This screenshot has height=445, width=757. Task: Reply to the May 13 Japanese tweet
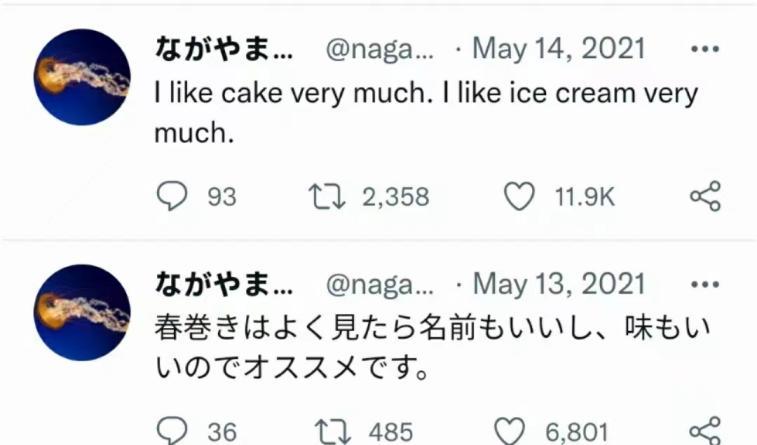pyautogui.click(x=173, y=431)
